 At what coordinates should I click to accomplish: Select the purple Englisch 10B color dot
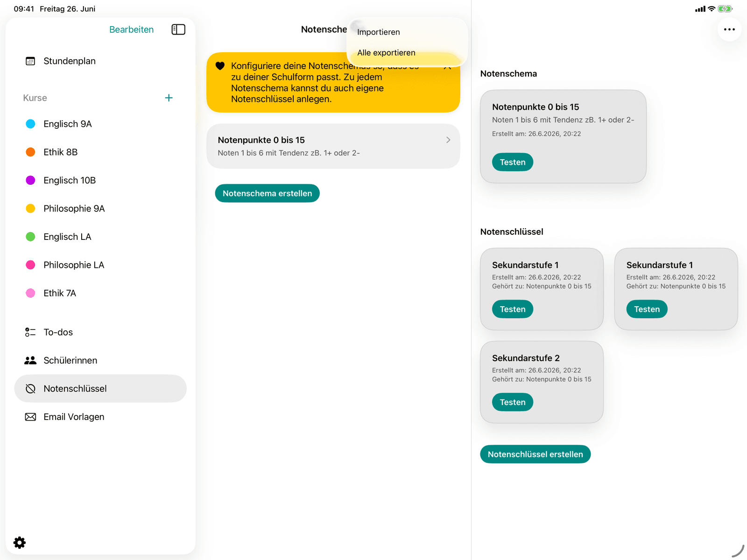pos(30,180)
